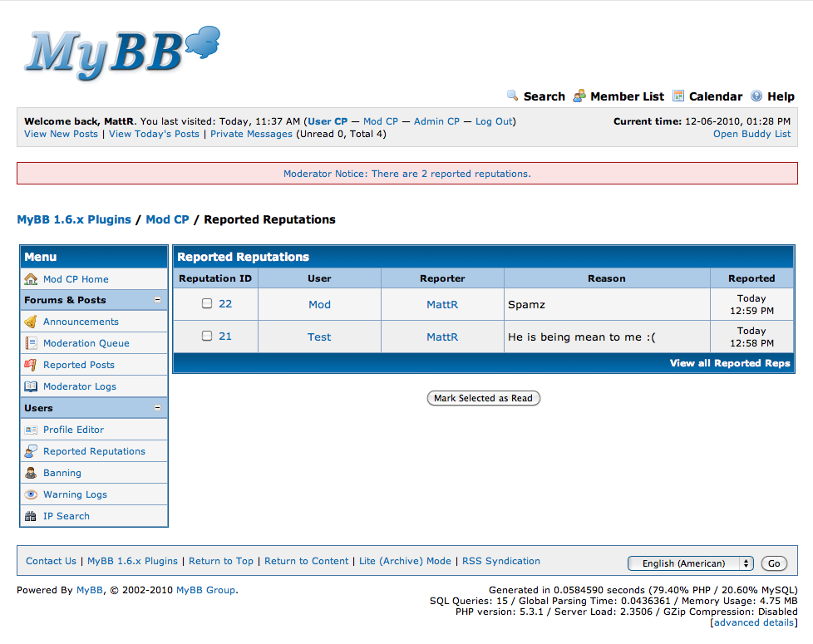
Task: Open Banning in the sidebar menu
Action: (x=62, y=473)
